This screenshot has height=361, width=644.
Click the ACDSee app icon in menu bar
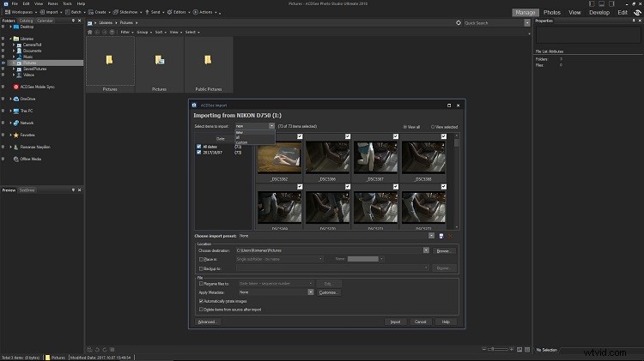(6, 3)
